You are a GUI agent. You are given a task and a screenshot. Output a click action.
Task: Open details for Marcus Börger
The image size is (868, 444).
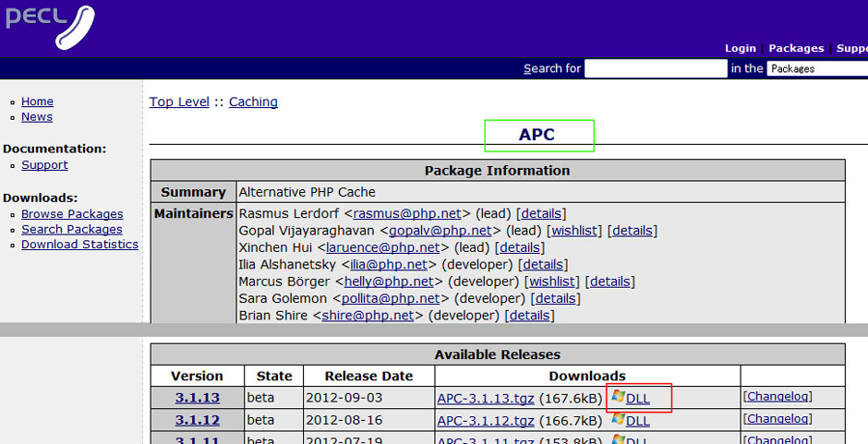click(x=610, y=282)
